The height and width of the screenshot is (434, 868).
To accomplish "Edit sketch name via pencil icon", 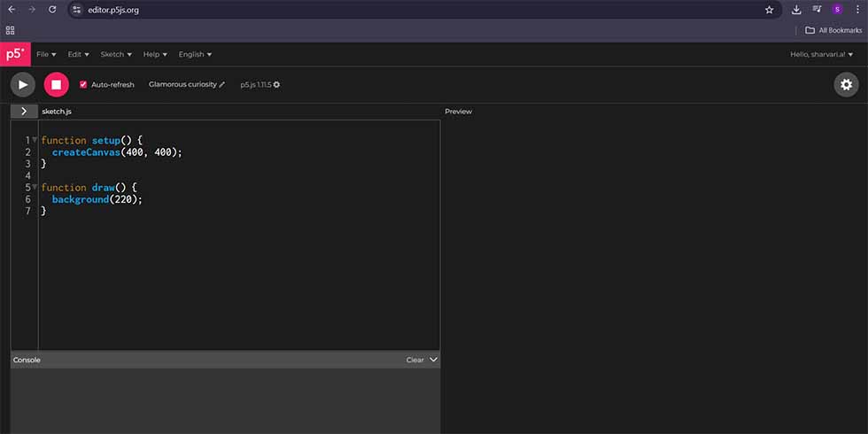I will [222, 85].
